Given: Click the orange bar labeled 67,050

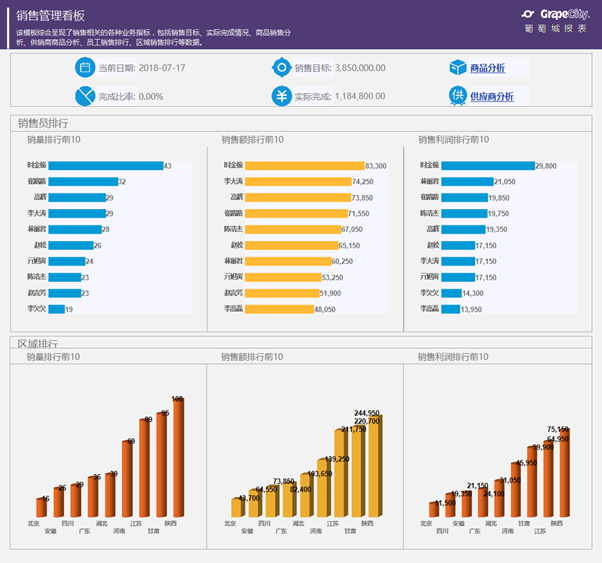Looking at the screenshot, I should tap(293, 229).
